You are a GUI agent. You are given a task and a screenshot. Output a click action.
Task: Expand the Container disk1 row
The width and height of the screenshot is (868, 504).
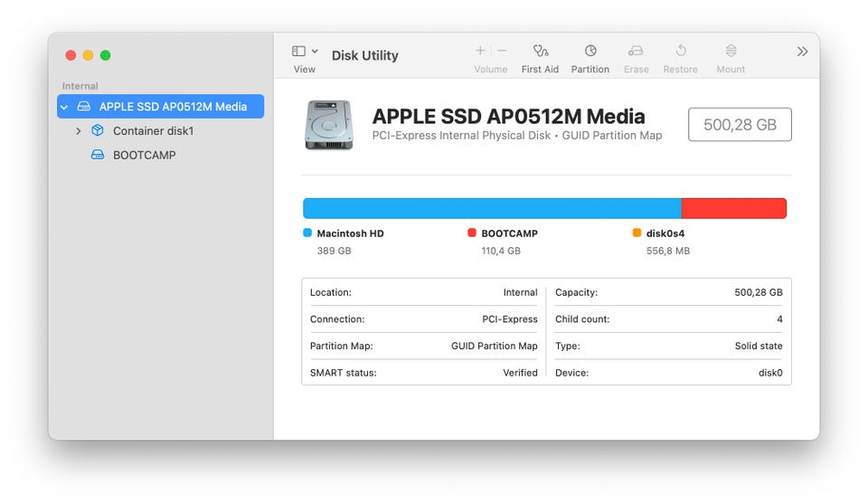point(78,131)
